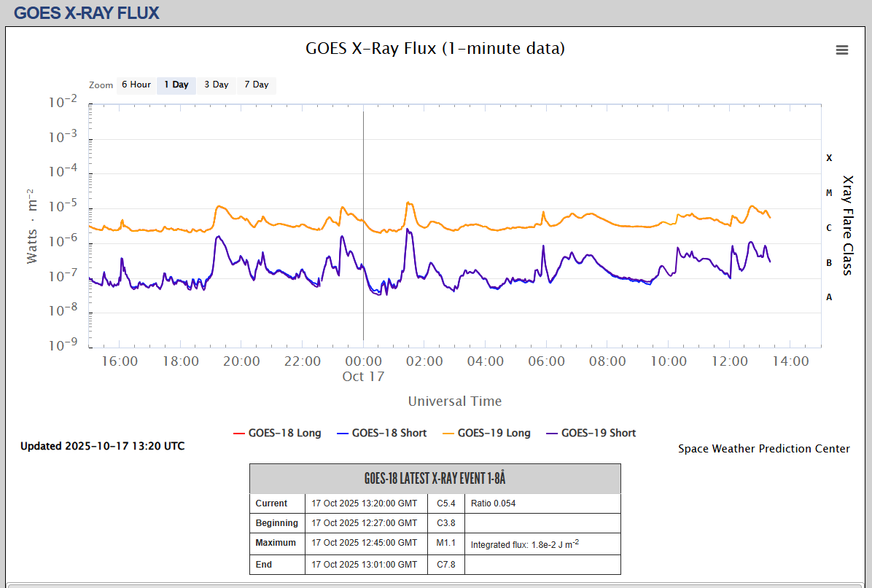The width and height of the screenshot is (872, 588).
Task: Hide the GOES-18 Short series label
Action: [x=389, y=433]
